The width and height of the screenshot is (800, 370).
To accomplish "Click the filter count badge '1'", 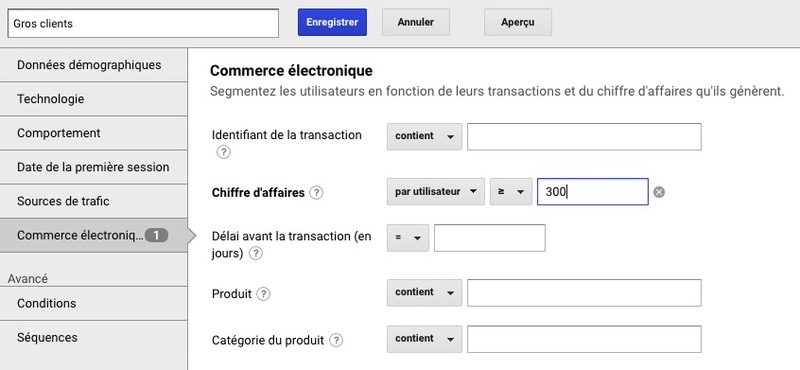I will [x=156, y=235].
